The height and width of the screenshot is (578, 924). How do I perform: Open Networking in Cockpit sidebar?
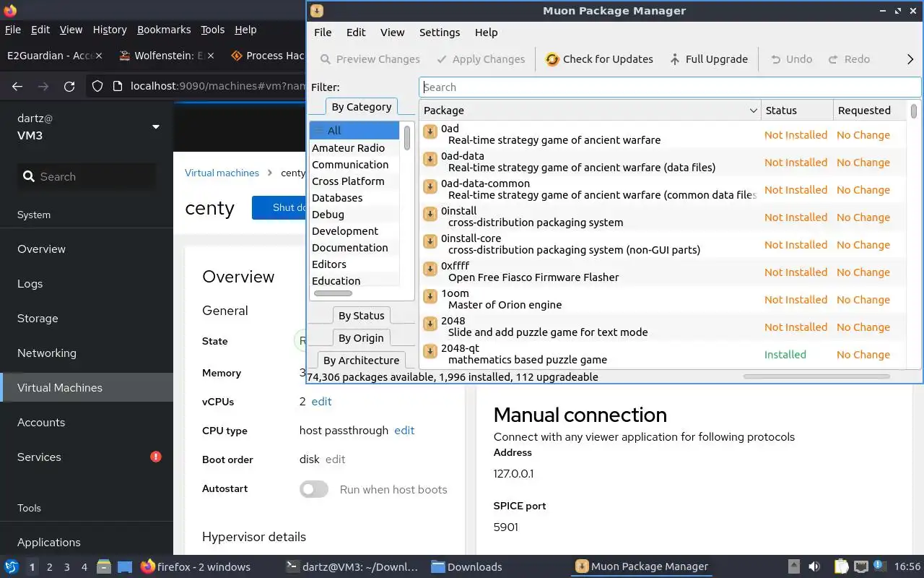(x=87, y=353)
